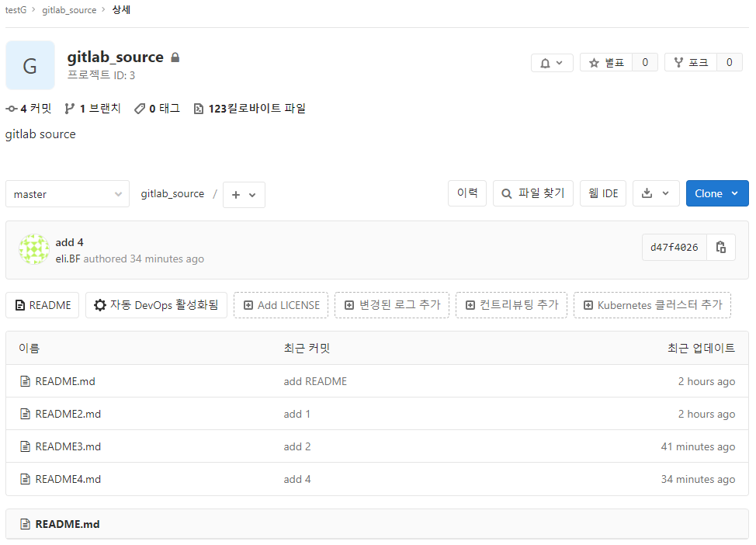Click the 41 minutes ago timestamp
This screenshot has height=545, width=756.
[x=698, y=446]
